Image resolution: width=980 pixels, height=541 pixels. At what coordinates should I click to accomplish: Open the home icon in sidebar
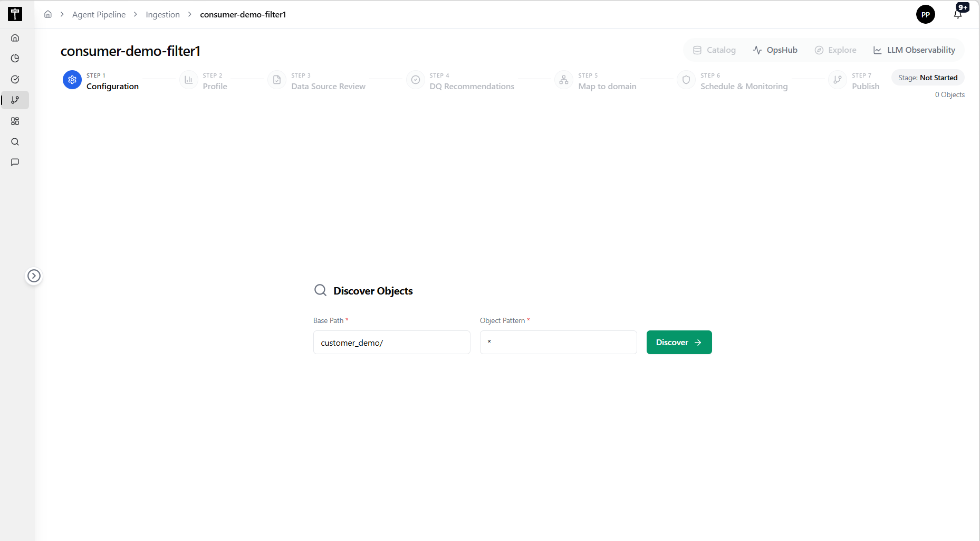pyautogui.click(x=15, y=37)
